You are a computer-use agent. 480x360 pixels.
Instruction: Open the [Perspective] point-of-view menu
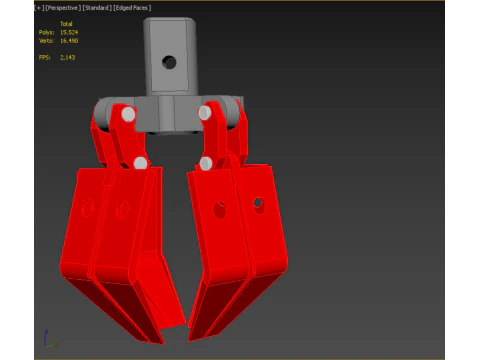pyautogui.click(x=63, y=8)
